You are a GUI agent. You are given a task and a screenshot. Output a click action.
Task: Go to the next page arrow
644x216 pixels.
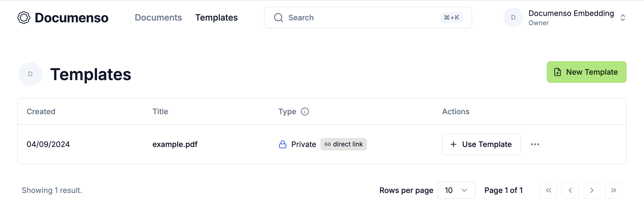(592, 190)
